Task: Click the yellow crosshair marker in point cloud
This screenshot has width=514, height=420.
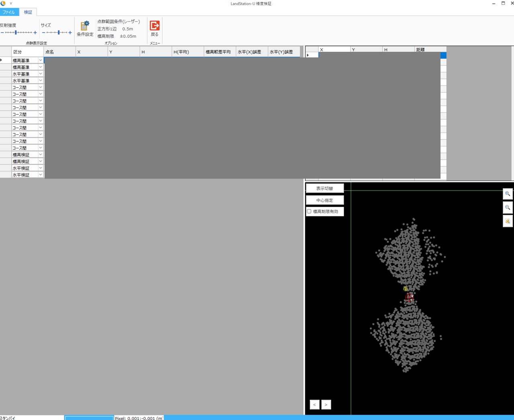Action: pos(406,289)
